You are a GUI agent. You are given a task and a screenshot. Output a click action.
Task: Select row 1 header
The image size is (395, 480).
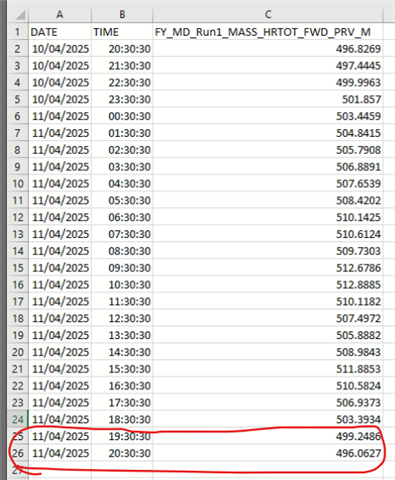[x=18, y=32]
